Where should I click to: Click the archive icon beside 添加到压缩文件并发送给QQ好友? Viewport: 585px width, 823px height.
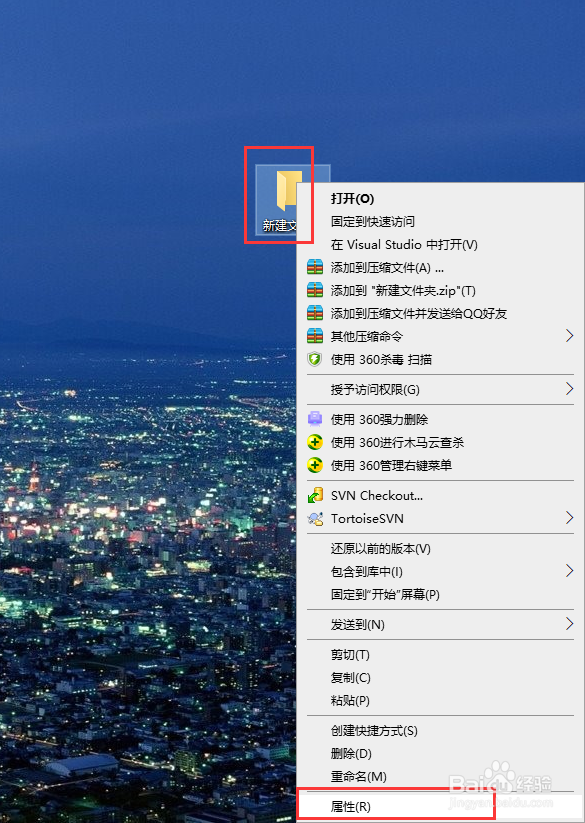coord(315,313)
